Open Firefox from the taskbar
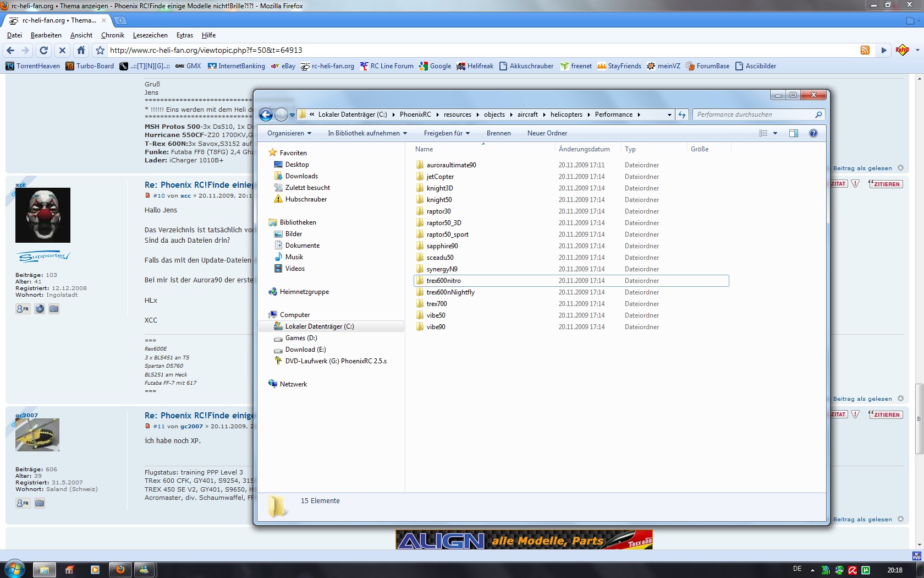Screen dimensions: 924x578 (120, 570)
